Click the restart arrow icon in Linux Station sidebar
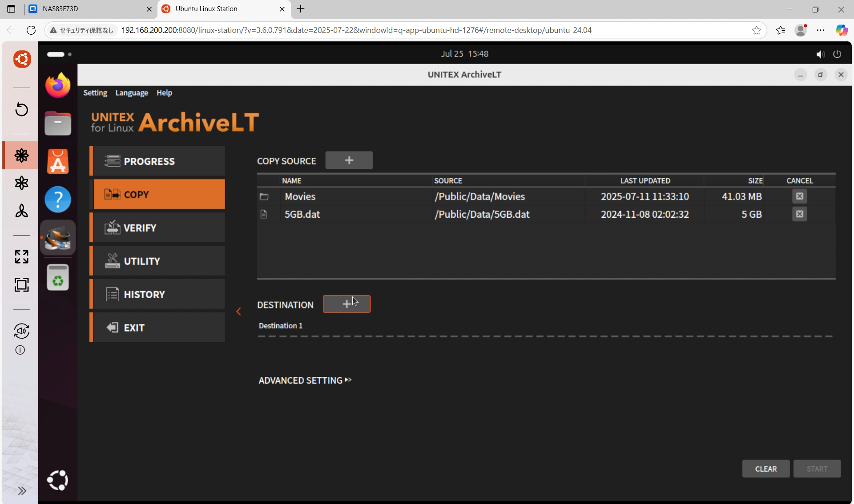Viewport: 854px width, 504px height. point(21,109)
